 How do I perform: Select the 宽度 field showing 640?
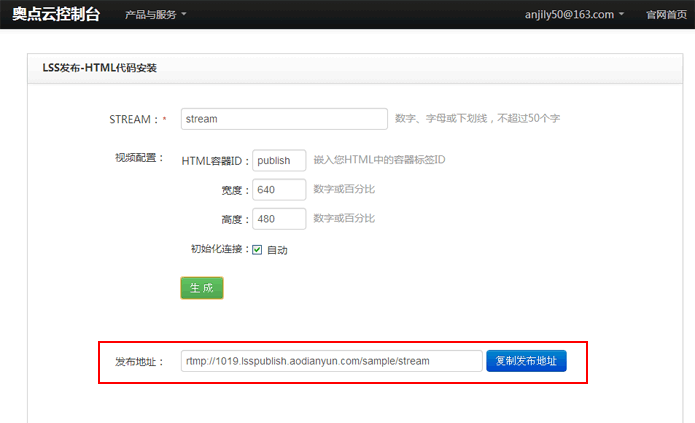(279, 190)
